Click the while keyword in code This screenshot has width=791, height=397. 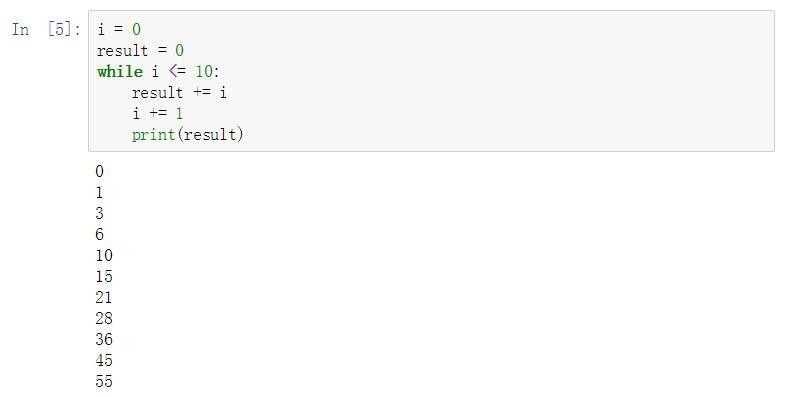[x=120, y=71]
